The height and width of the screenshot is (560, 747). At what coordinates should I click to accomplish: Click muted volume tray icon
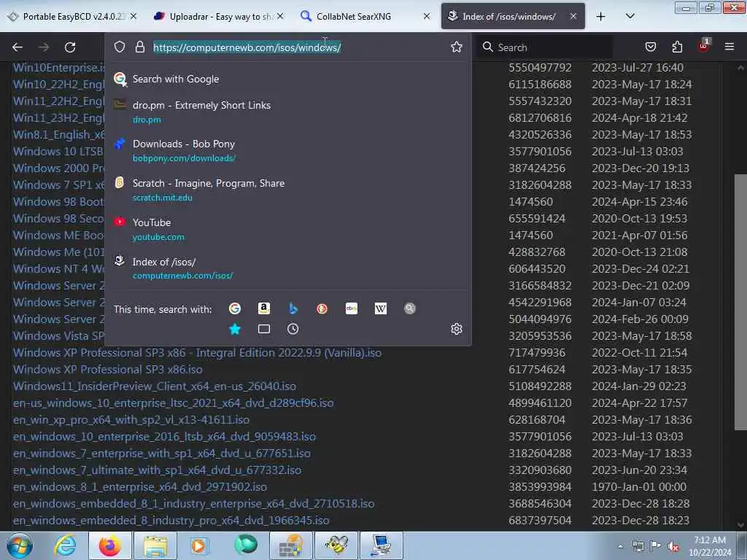673,547
